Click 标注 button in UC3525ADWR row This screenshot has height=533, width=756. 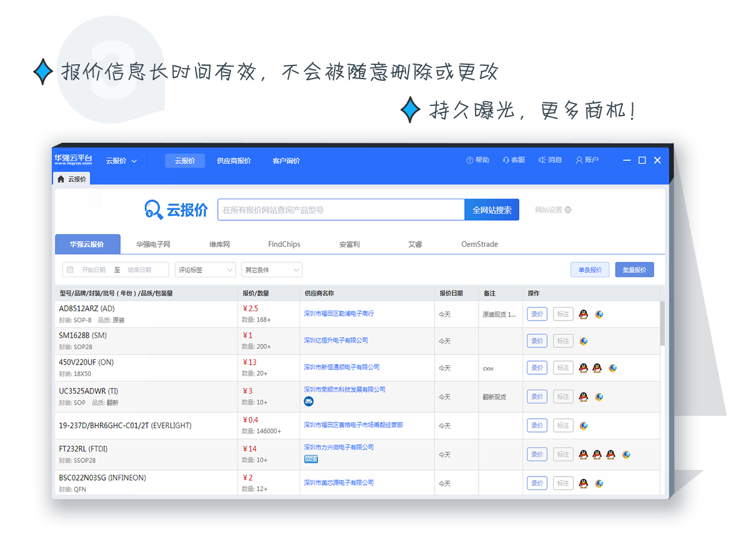(x=563, y=397)
